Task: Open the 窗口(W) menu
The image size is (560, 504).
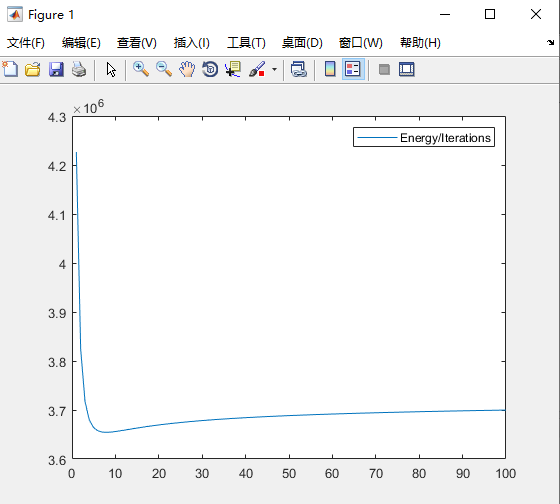Action: [x=361, y=43]
